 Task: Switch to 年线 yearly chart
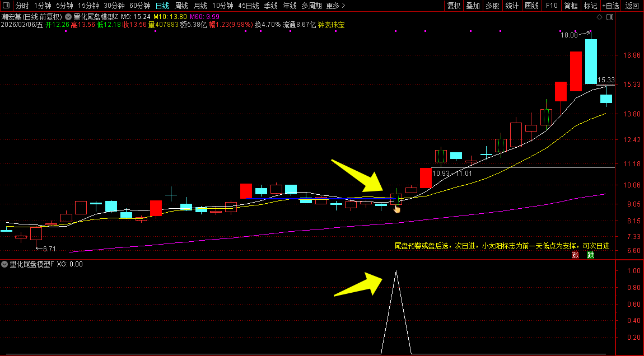pos(290,6)
